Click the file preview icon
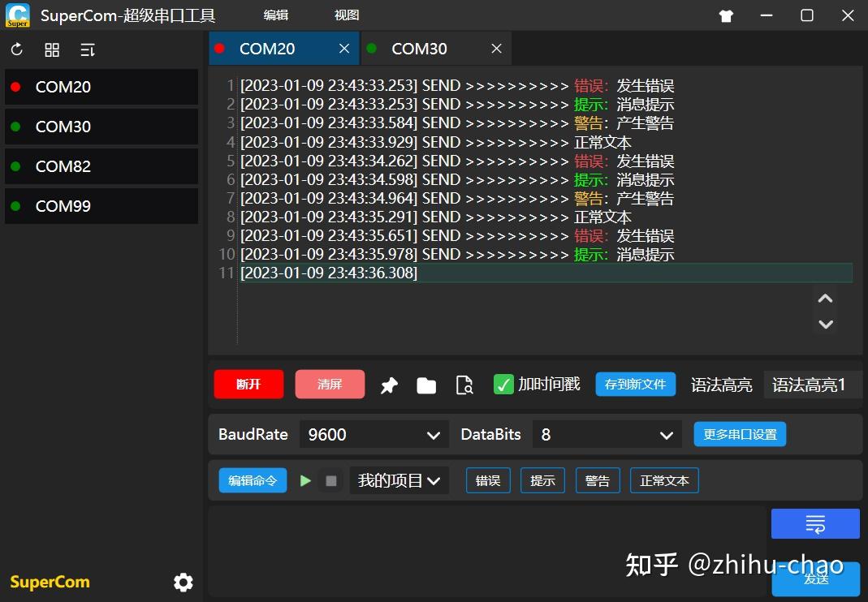Image resolution: width=868 pixels, height=602 pixels. [x=464, y=385]
